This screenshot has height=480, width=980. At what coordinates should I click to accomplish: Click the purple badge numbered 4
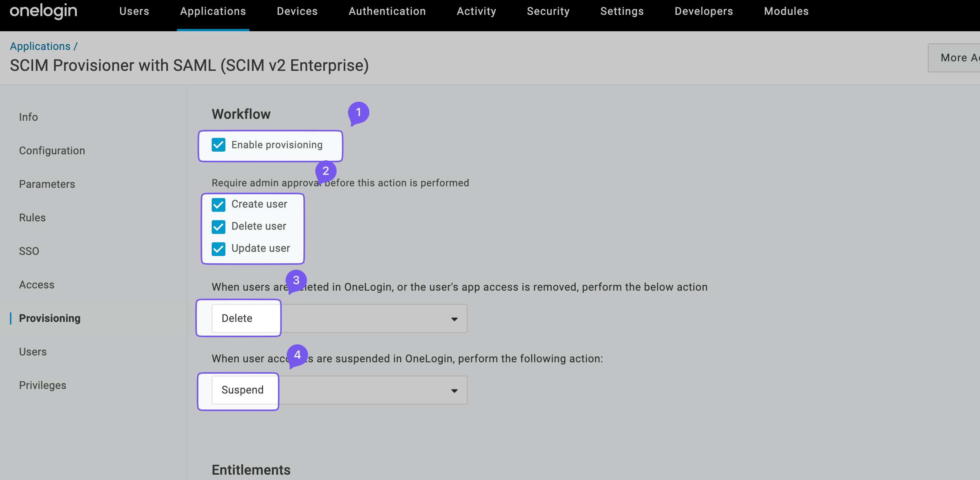[297, 354]
